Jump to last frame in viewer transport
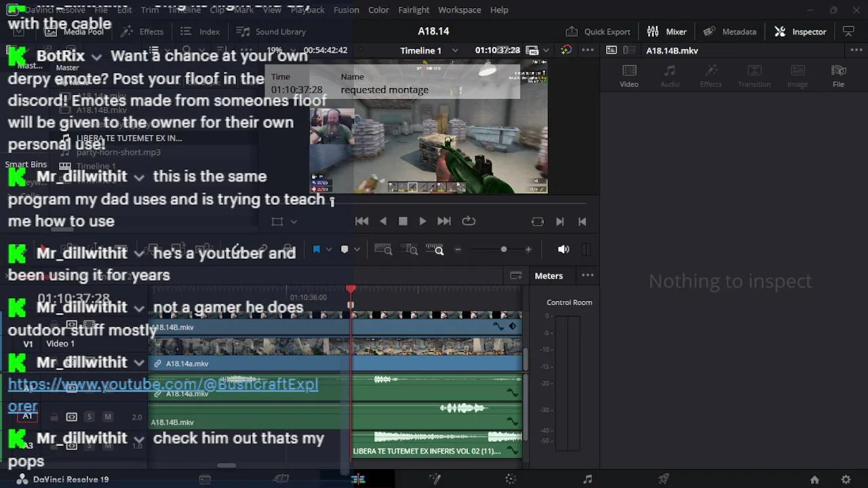 [x=444, y=221]
